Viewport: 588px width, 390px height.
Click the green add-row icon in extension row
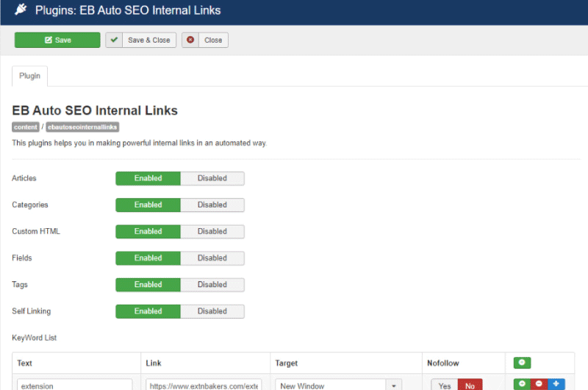tap(522, 384)
